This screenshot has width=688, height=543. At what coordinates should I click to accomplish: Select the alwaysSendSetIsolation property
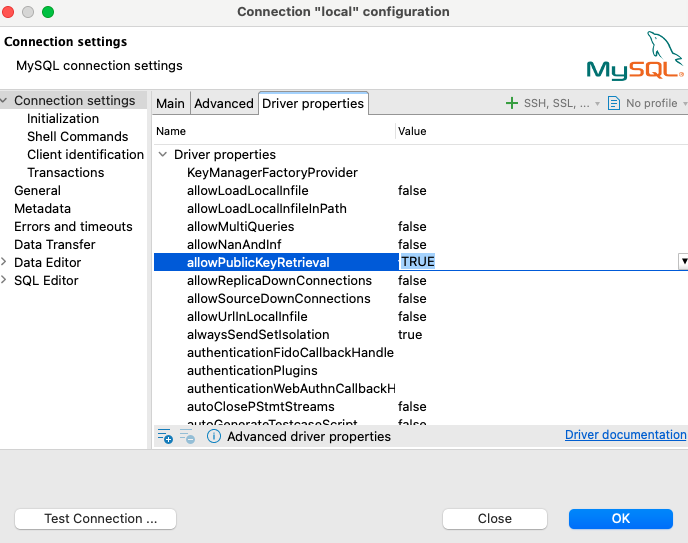pos(258,334)
